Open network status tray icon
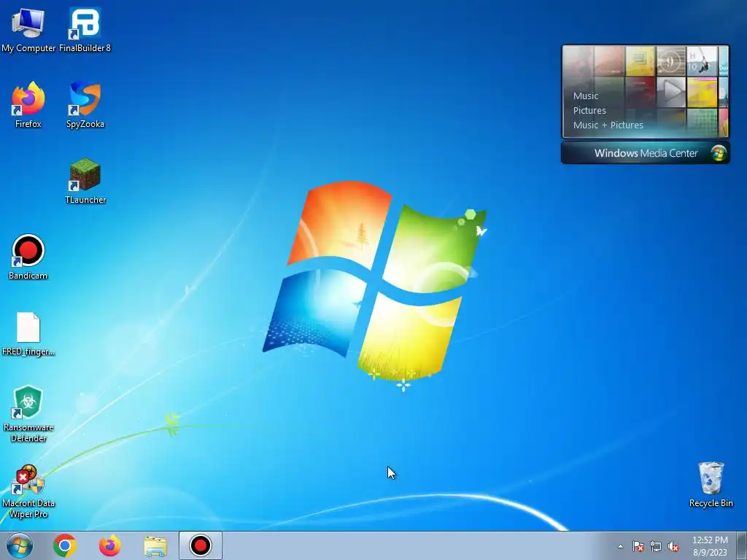Screen dimensions: 747x560 coord(656,546)
